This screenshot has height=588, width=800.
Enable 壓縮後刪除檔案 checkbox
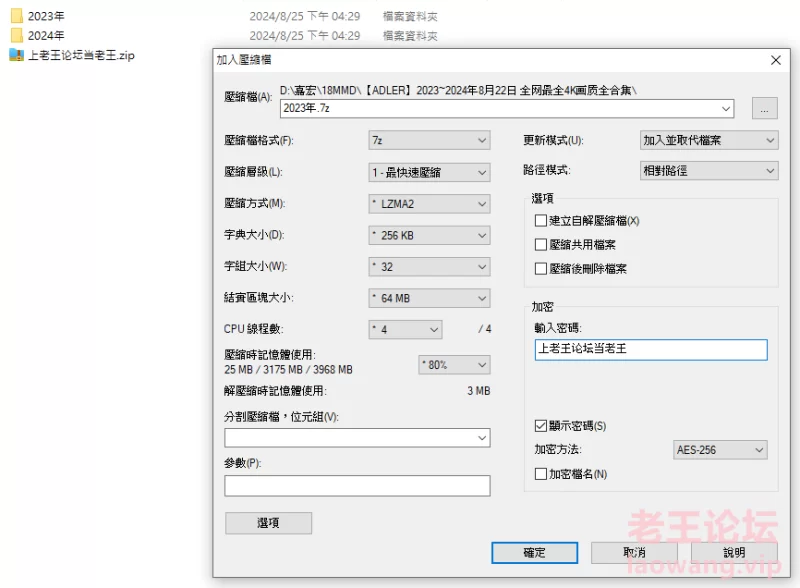pyautogui.click(x=541, y=268)
